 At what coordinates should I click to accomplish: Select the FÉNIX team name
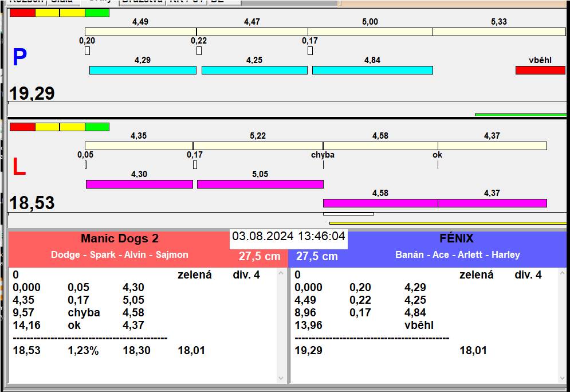click(x=457, y=238)
